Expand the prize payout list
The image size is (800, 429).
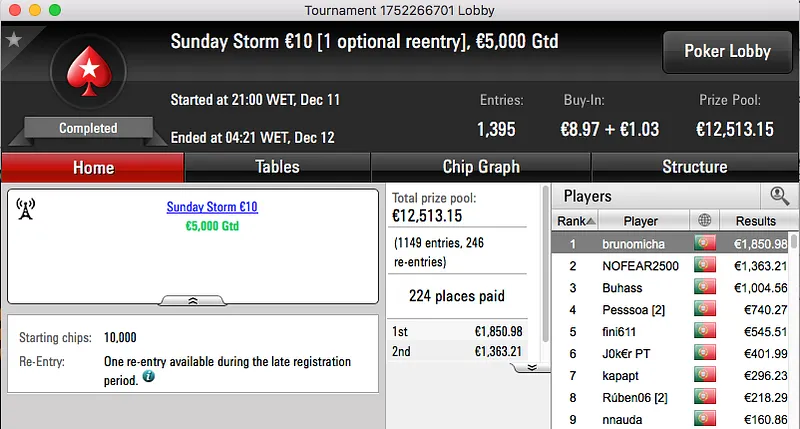[x=532, y=367]
